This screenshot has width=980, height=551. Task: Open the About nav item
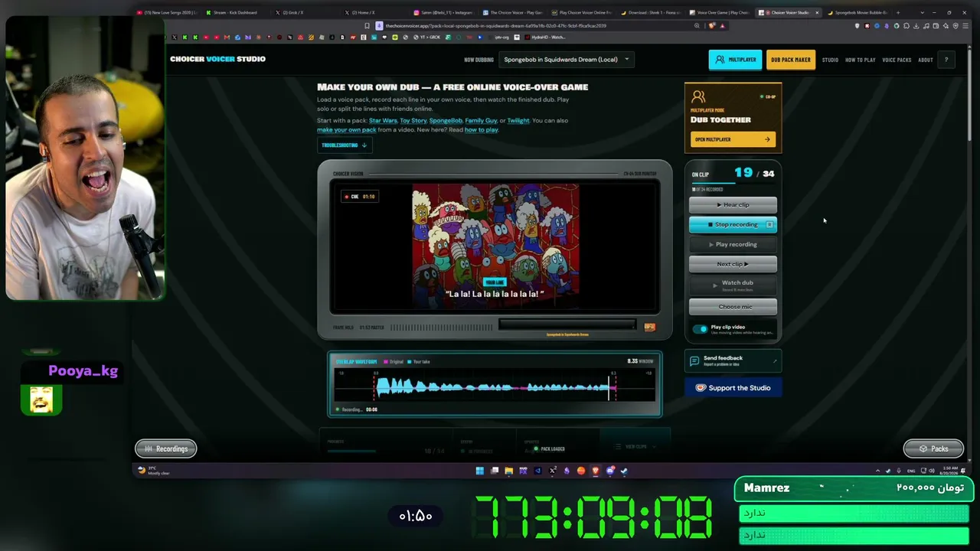point(925,60)
